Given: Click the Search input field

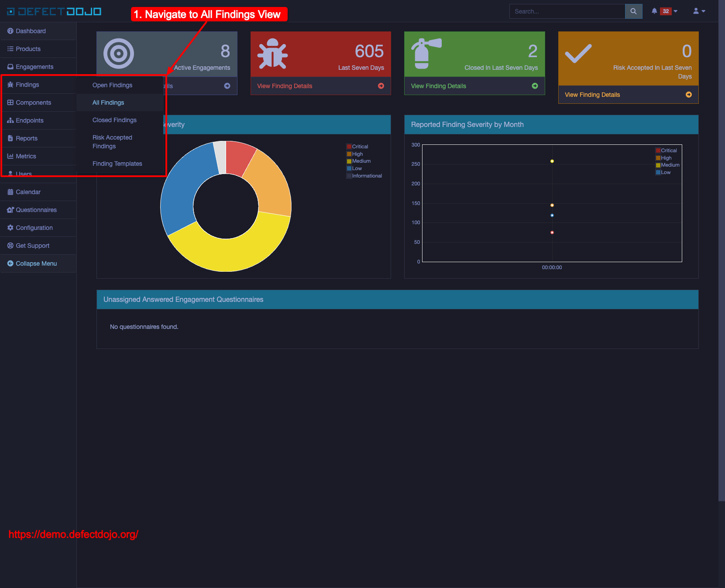Looking at the screenshot, I should click(x=567, y=11).
